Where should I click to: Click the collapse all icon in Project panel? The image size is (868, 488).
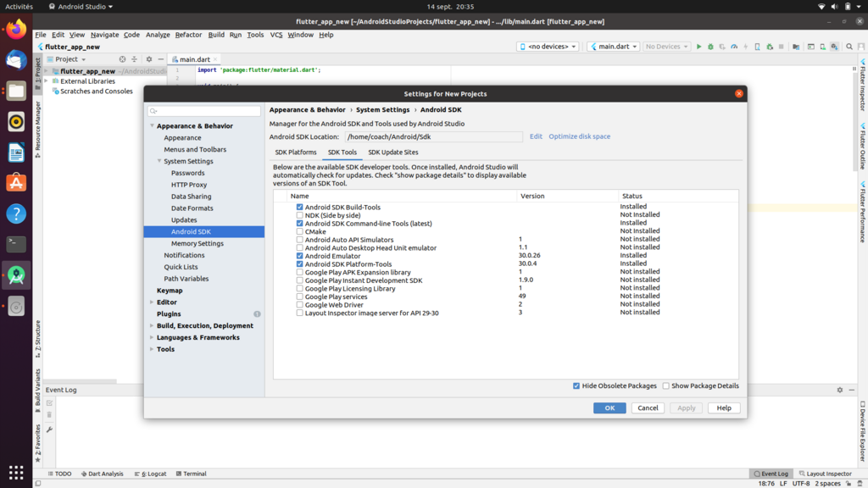click(x=134, y=59)
